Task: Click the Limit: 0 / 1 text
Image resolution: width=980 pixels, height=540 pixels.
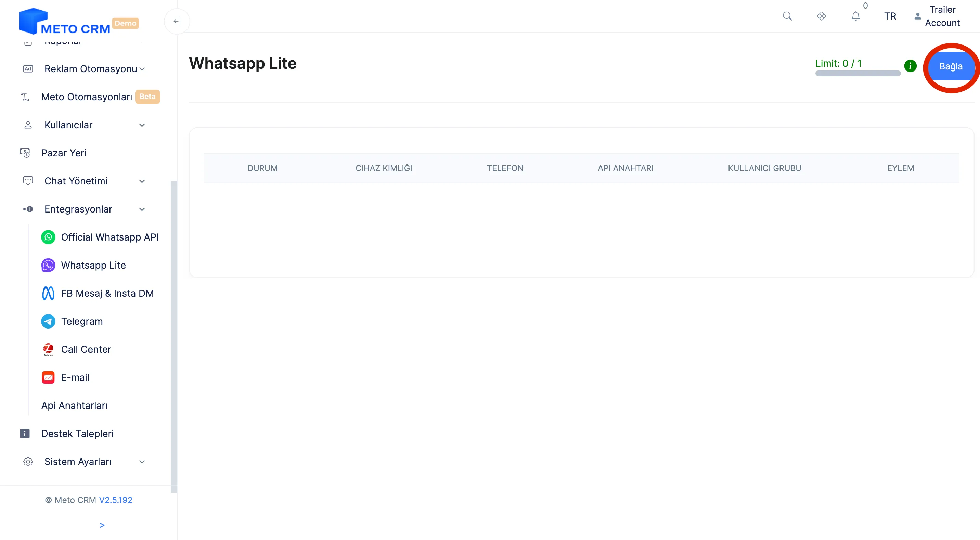Action: click(838, 63)
